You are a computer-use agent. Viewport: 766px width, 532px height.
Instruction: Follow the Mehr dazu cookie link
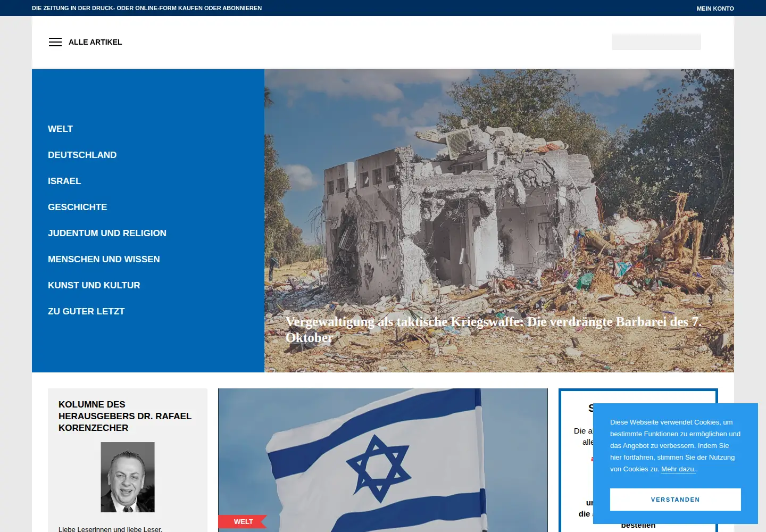click(678, 469)
